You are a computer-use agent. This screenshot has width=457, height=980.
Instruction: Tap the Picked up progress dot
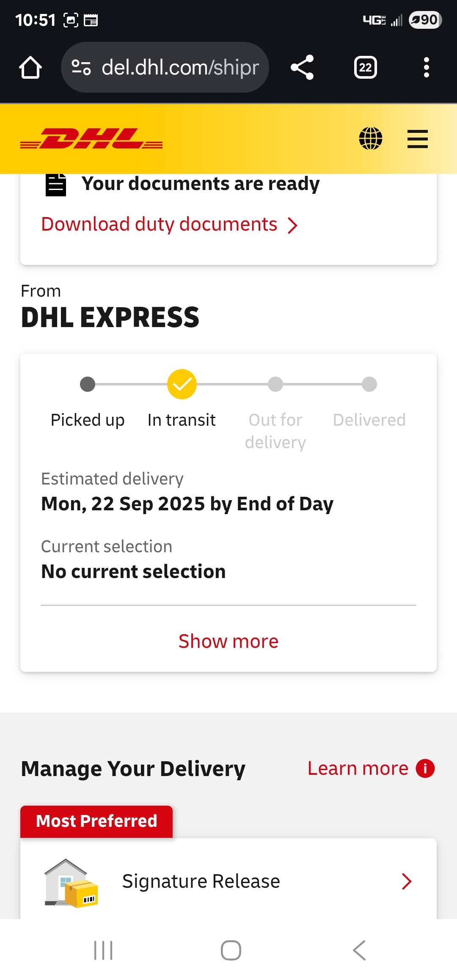pyautogui.click(x=88, y=384)
